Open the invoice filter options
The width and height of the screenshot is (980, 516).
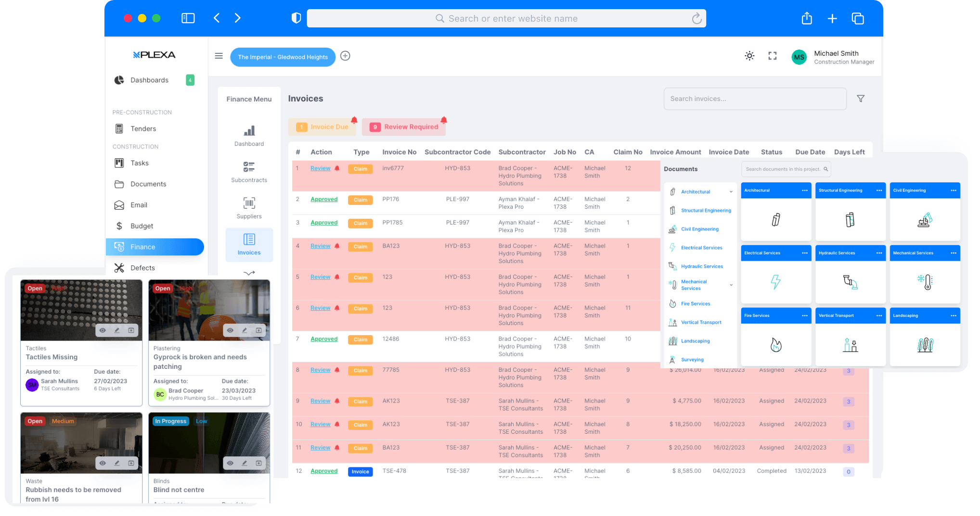[861, 99]
